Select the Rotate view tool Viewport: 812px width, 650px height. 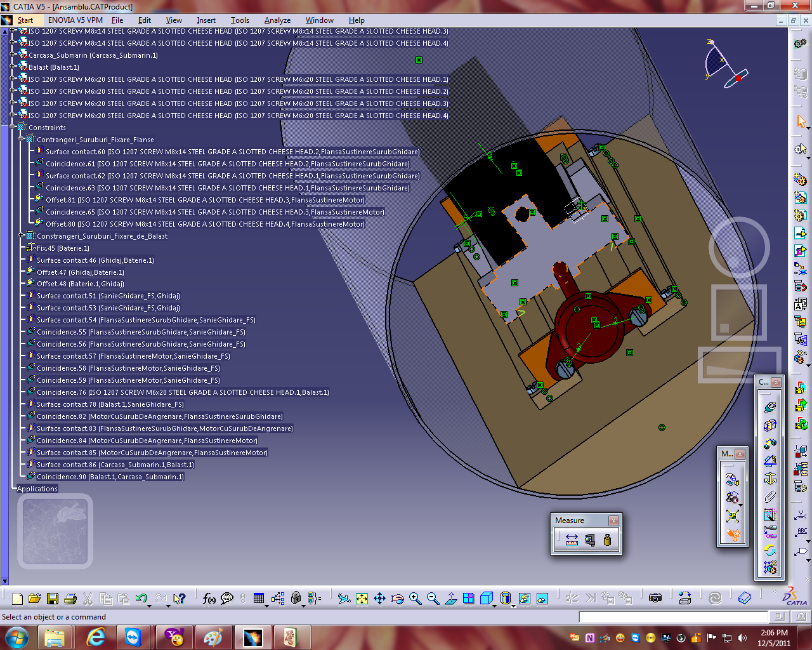398,598
